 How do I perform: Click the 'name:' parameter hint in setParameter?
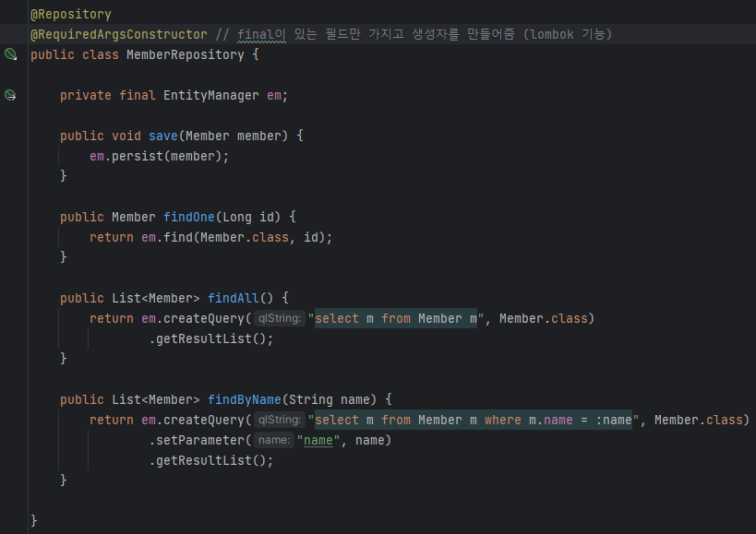pyautogui.click(x=274, y=440)
